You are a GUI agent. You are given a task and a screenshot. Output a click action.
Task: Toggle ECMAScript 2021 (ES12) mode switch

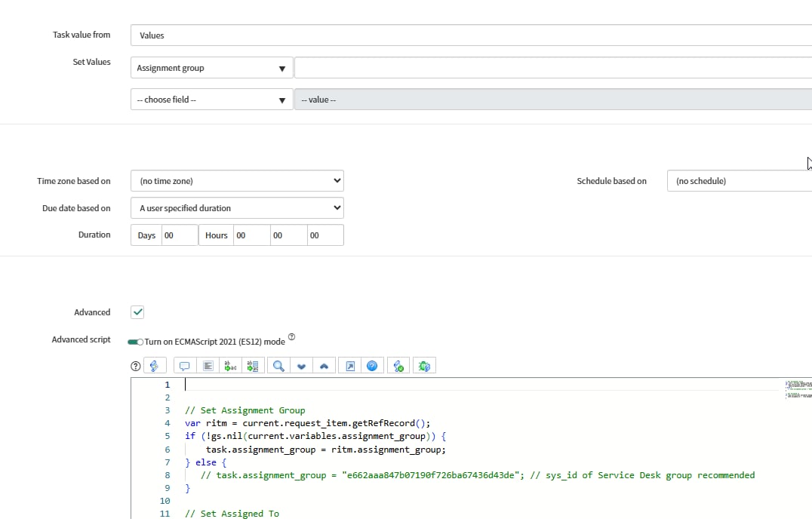coord(136,342)
